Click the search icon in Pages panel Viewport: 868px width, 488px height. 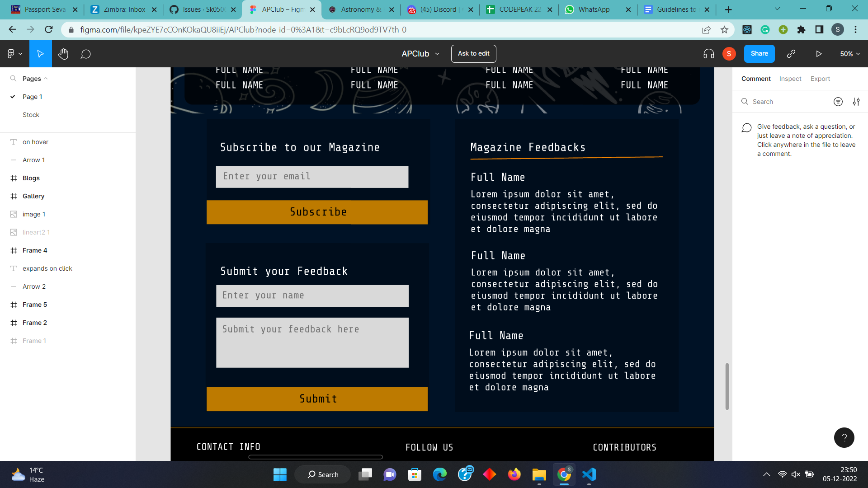[x=13, y=78]
